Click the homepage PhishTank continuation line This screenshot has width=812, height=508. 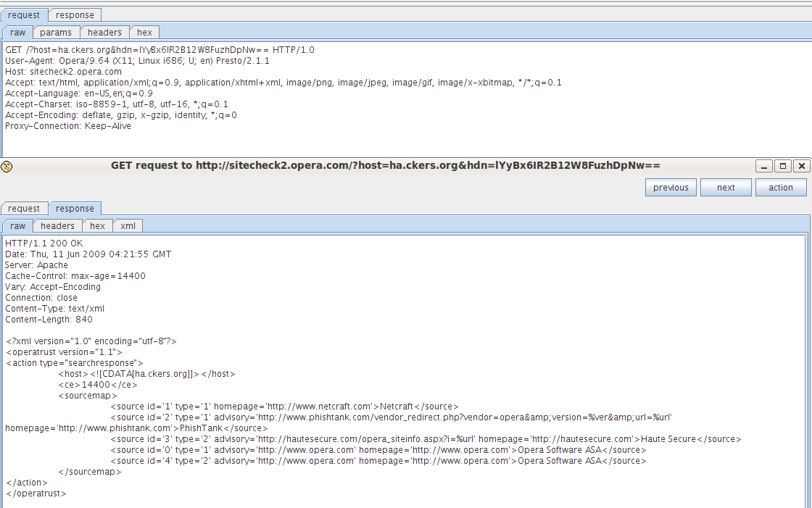pyautogui.click(x=137, y=428)
